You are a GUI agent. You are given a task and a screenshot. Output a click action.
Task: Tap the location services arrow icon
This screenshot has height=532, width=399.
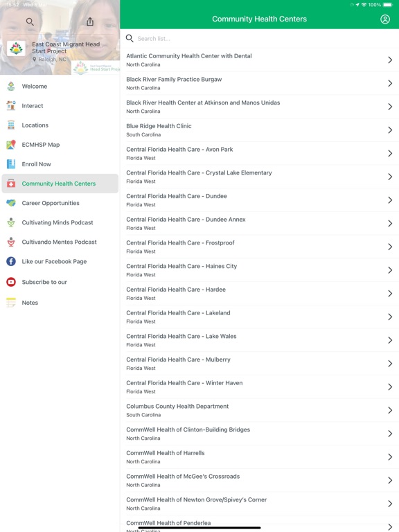357,5
